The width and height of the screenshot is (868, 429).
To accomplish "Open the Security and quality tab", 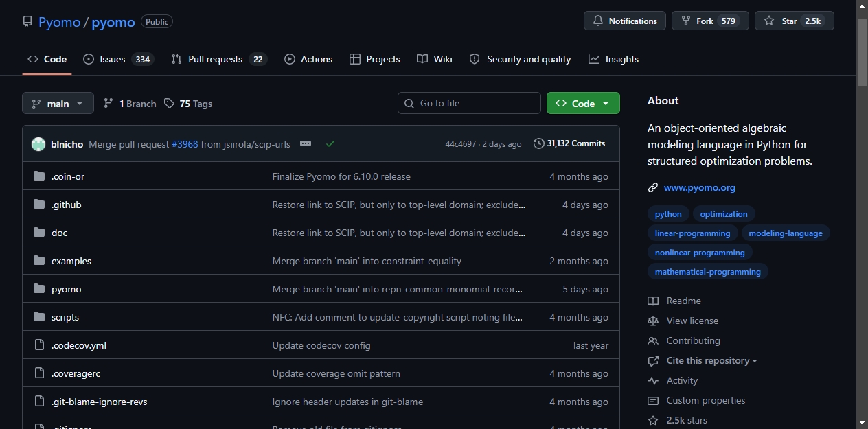I will point(520,59).
